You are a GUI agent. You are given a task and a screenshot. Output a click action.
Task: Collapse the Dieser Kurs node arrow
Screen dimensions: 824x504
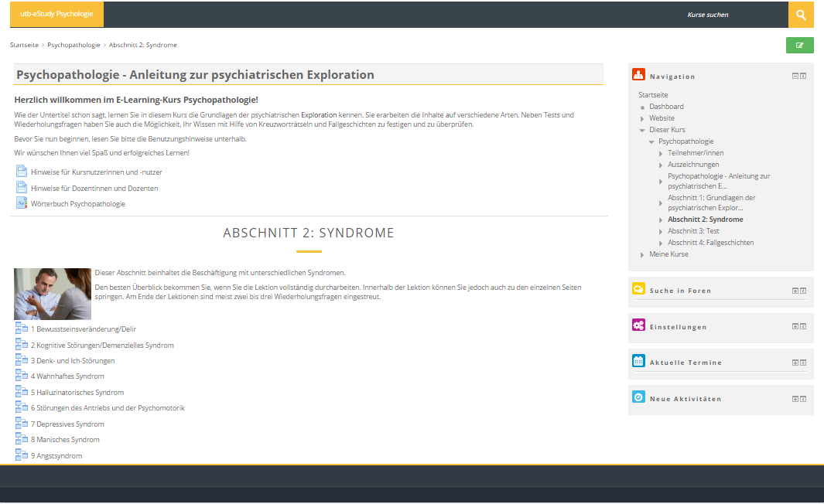click(642, 130)
